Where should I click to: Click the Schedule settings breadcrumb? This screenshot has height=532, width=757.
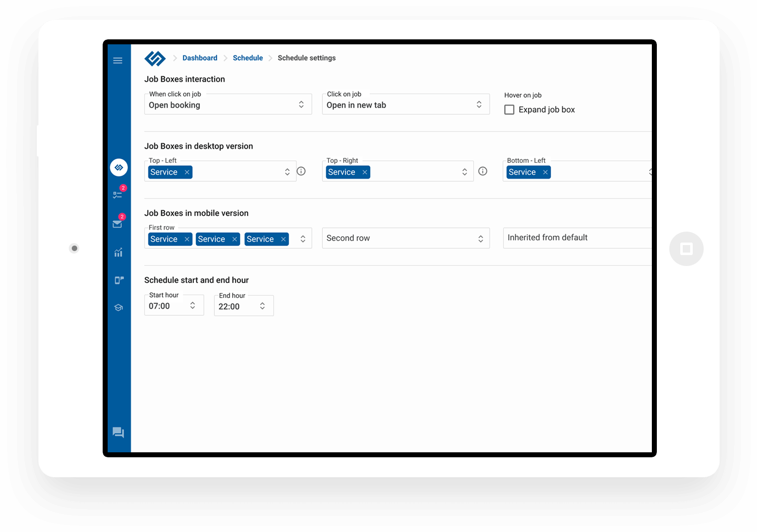tap(306, 58)
